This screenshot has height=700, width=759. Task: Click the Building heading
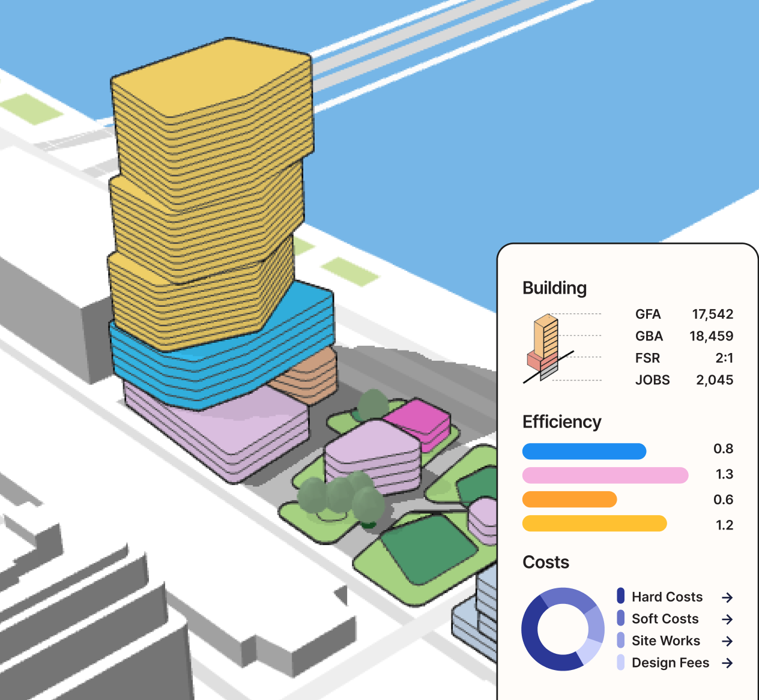click(555, 288)
